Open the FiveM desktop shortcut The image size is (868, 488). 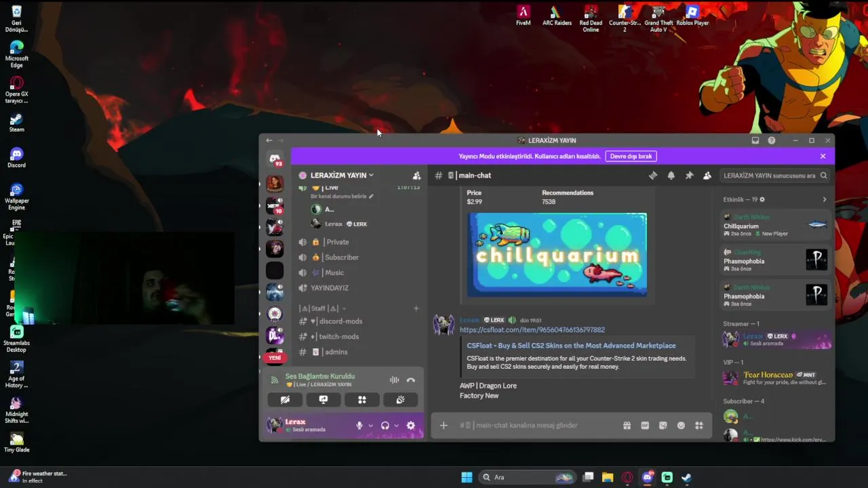(x=523, y=16)
